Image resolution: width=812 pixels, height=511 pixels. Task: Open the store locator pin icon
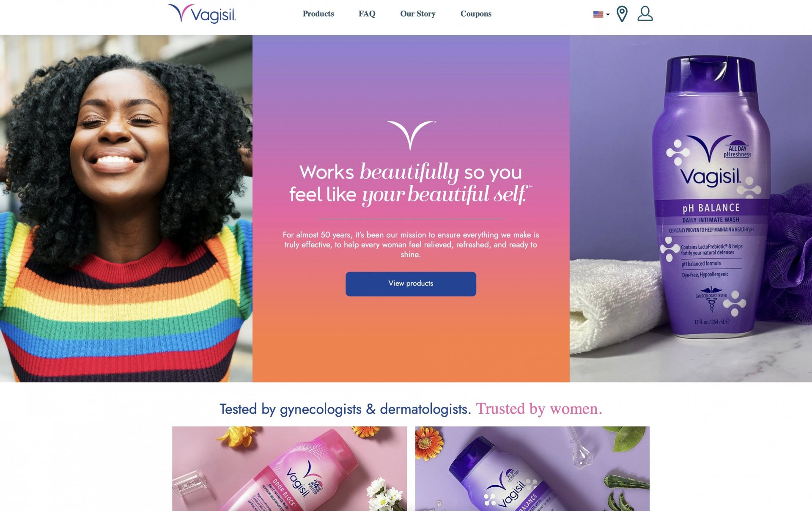622,14
